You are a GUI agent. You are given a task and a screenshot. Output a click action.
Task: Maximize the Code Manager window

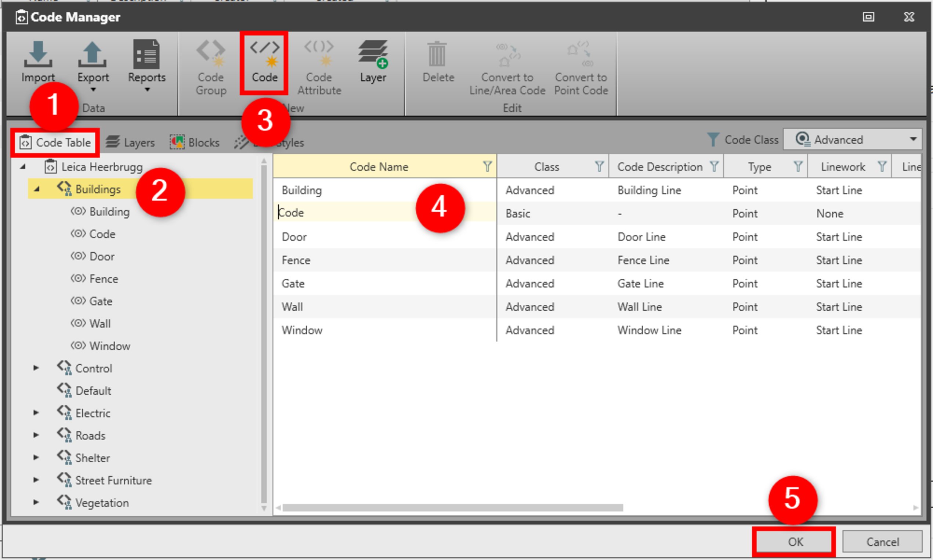(868, 17)
